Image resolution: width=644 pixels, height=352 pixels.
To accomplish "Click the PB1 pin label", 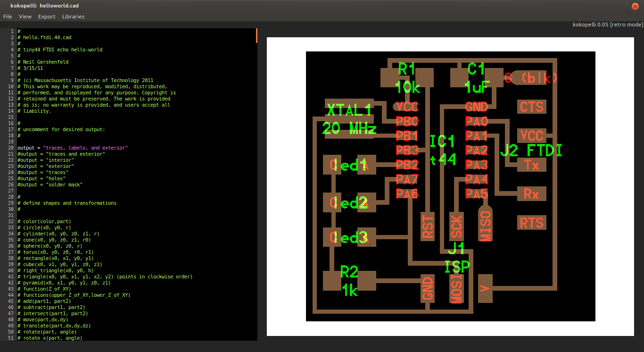I will [407, 136].
